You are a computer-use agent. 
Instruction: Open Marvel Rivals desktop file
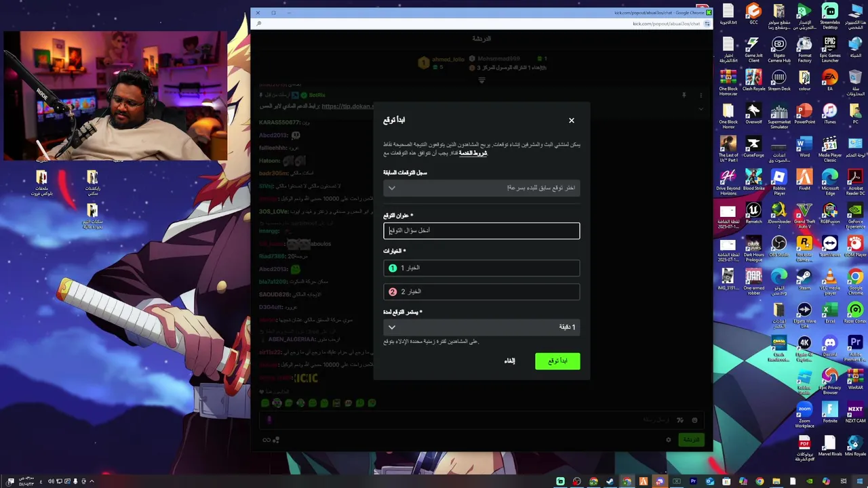click(830, 446)
